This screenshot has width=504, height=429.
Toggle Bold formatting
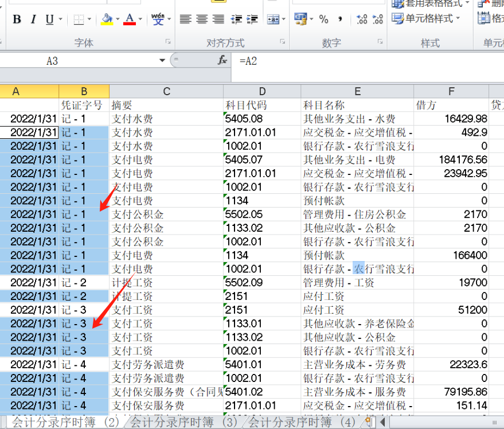tap(17, 19)
